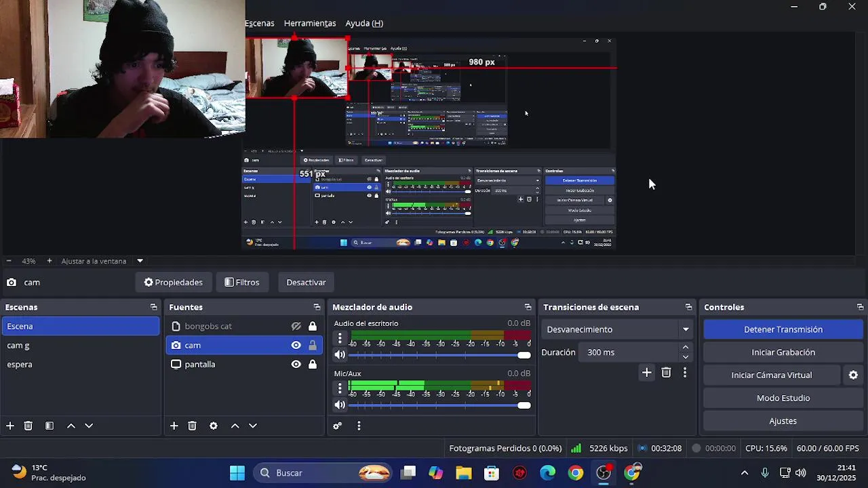Screen dimensions: 868x488
Task: Select the Escena scene
Action: 80,326
